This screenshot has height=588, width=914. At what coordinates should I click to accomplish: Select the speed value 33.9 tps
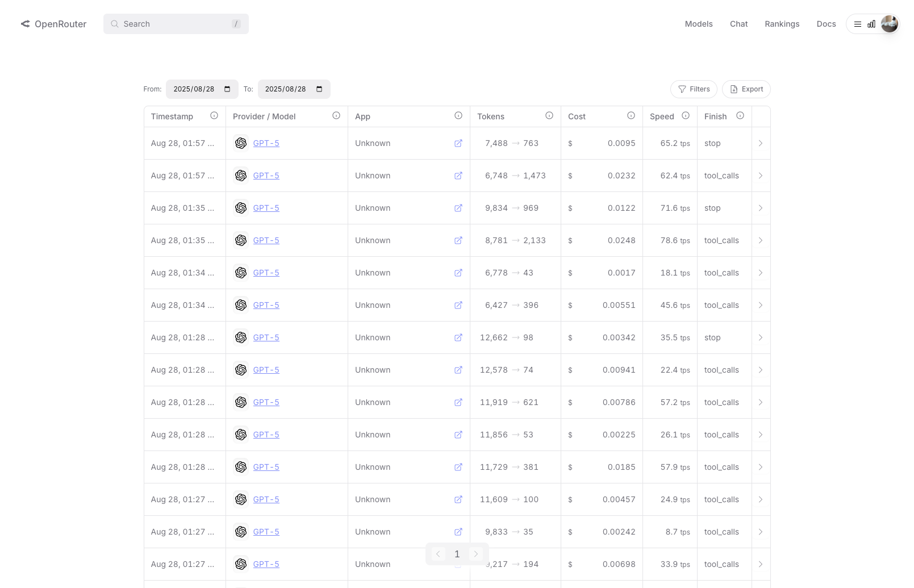point(675,564)
